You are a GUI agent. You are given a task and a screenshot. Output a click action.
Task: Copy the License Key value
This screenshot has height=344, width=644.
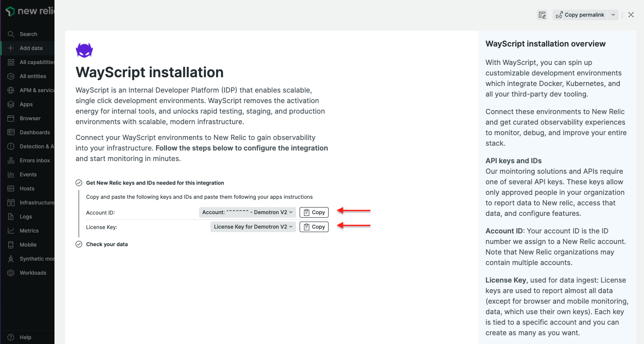[x=314, y=226]
